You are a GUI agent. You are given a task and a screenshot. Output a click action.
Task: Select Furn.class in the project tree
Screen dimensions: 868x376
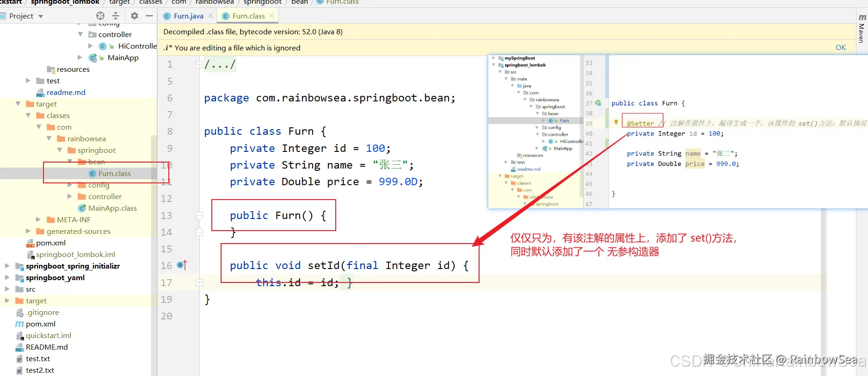(x=115, y=173)
